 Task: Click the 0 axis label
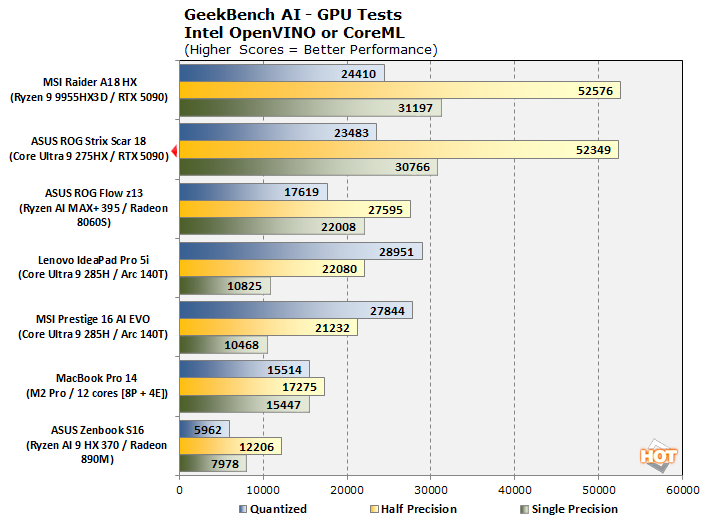(180, 490)
